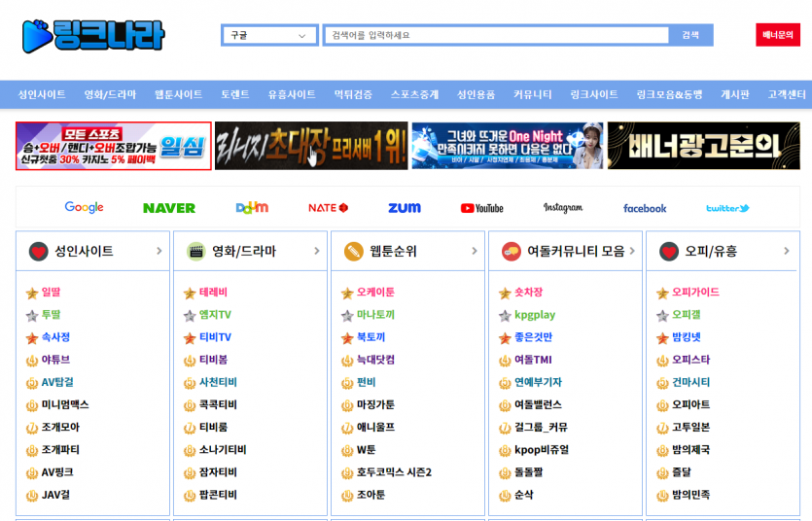The height and width of the screenshot is (521, 812).
Task: Open the NAVER shortcut logo
Action: coord(169,208)
